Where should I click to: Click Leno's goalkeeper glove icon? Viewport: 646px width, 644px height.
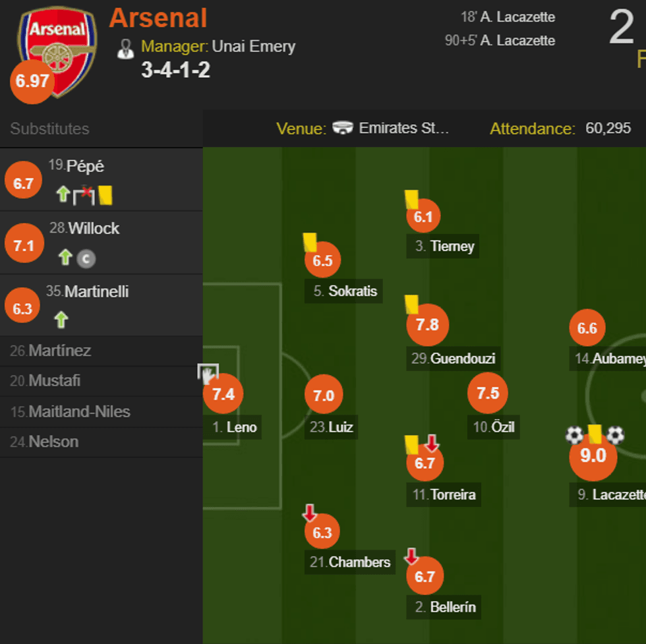tap(207, 374)
